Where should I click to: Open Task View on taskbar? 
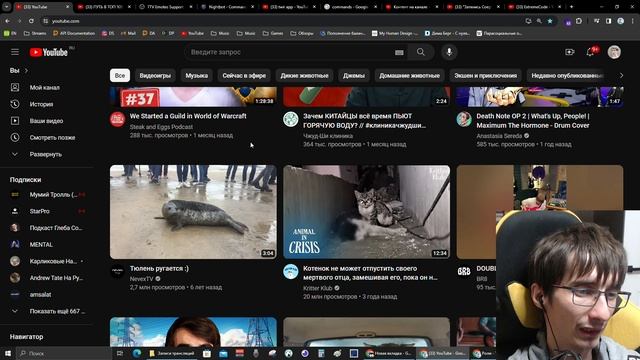pos(120,353)
